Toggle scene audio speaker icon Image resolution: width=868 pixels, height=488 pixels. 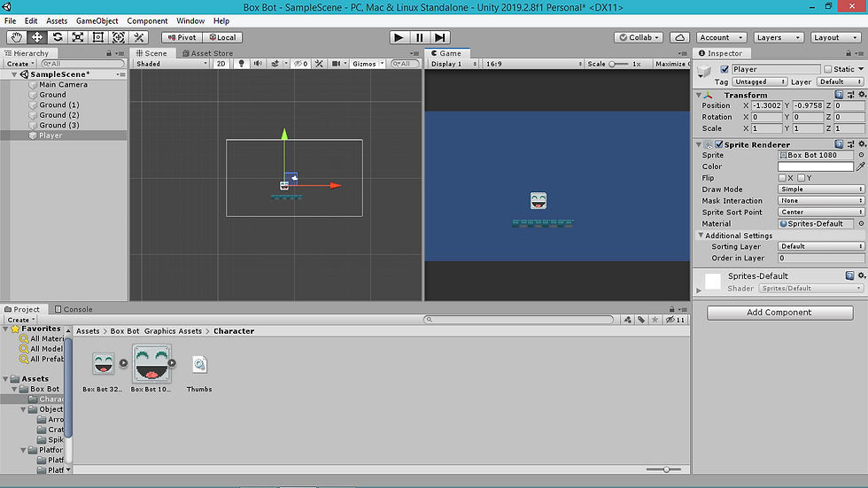(x=258, y=64)
